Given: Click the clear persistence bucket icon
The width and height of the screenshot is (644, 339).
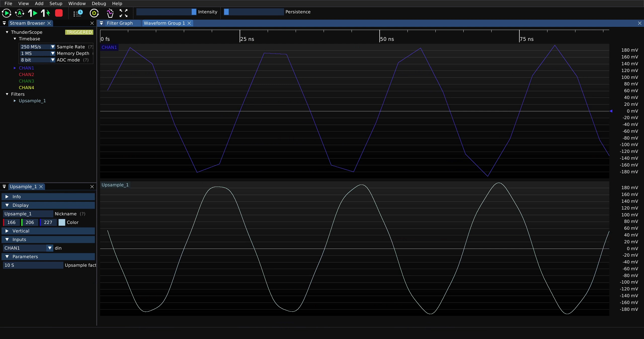Looking at the screenshot, I should coord(110,13).
